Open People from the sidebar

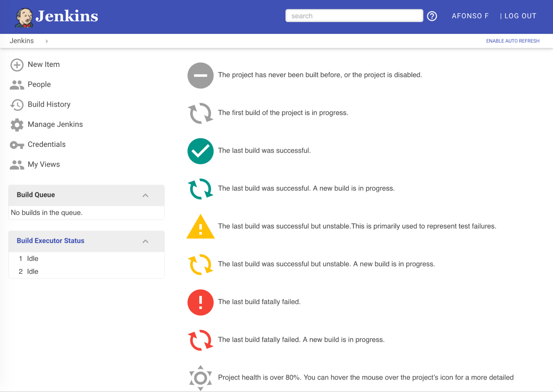[39, 84]
